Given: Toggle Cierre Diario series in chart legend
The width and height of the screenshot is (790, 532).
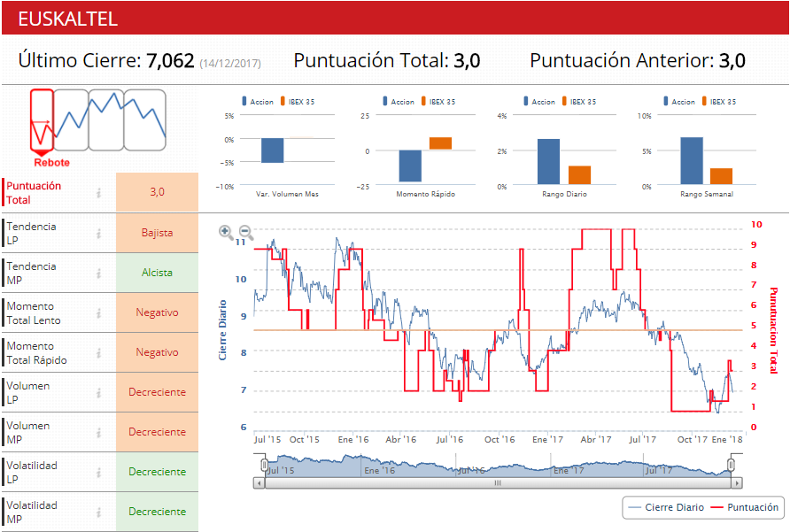Looking at the screenshot, I should (666, 507).
